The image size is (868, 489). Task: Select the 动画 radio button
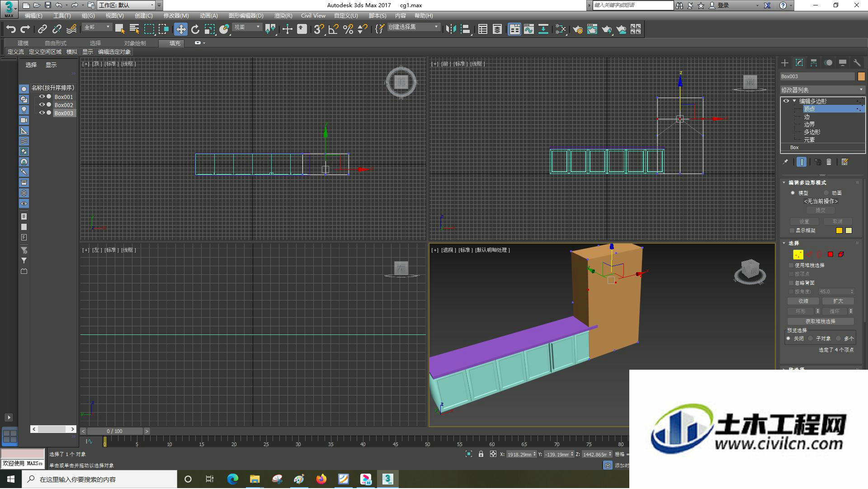(826, 193)
